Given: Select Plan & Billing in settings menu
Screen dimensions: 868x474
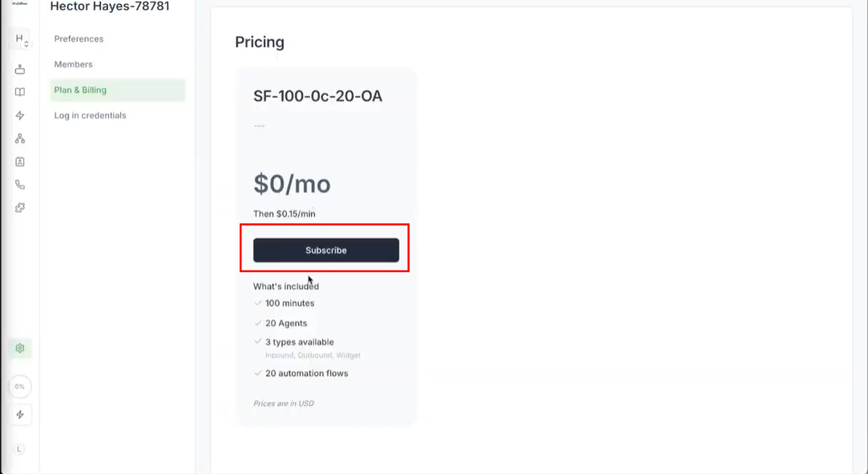Looking at the screenshot, I should [x=80, y=90].
